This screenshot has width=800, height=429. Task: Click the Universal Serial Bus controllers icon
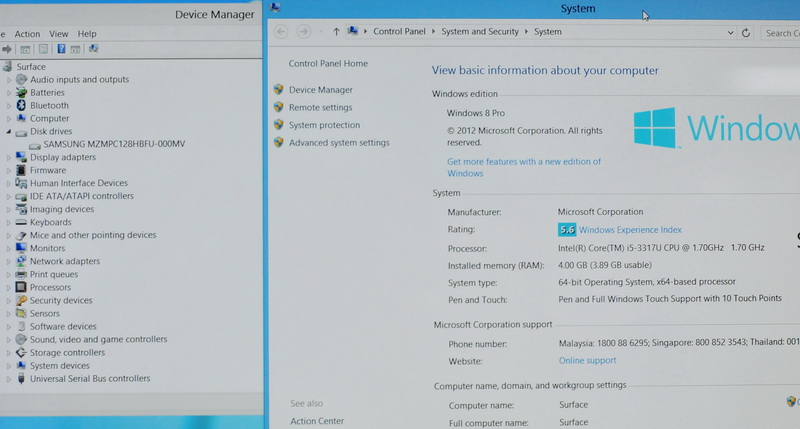pyautogui.click(x=21, y=378)
